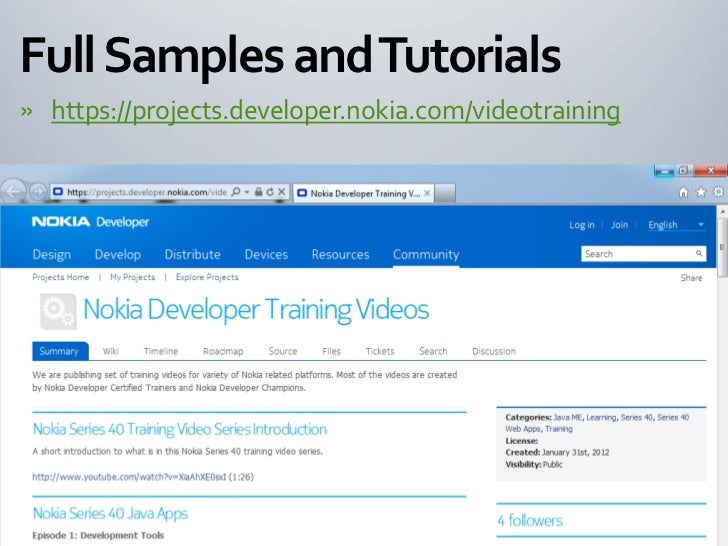Click the site favicon in address bar
The image size is (728, 546).
[58, 192]
